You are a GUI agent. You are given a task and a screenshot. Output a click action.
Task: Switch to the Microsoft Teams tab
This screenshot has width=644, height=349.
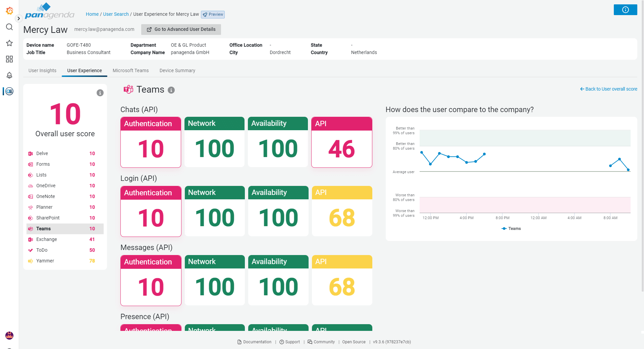130,70
